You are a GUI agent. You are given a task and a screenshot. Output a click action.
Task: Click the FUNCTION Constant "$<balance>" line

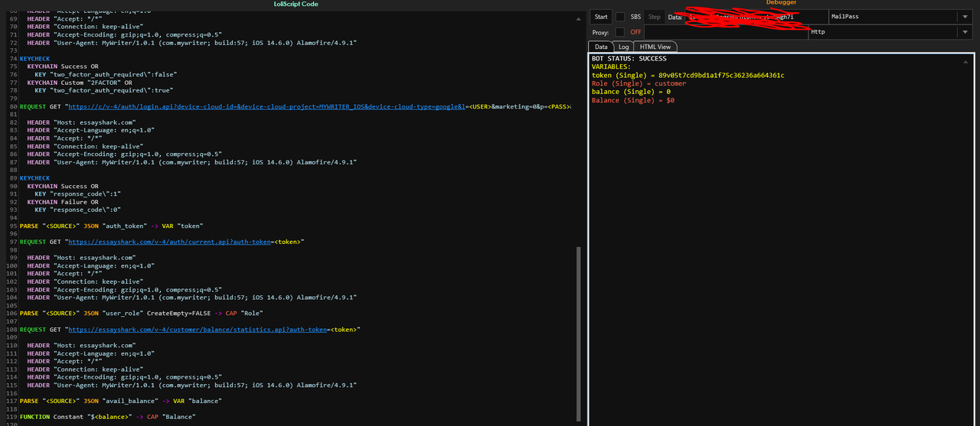coord(107,417)
